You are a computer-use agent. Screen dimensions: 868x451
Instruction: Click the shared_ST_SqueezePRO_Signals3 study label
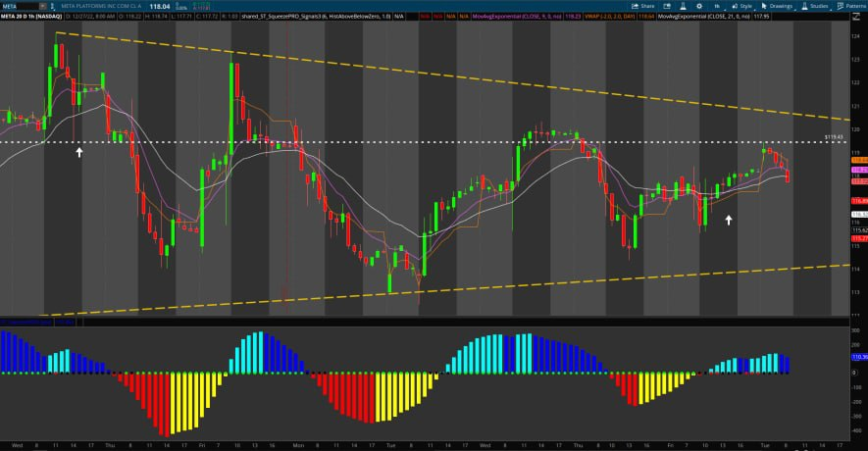click(x=316, y=17)
